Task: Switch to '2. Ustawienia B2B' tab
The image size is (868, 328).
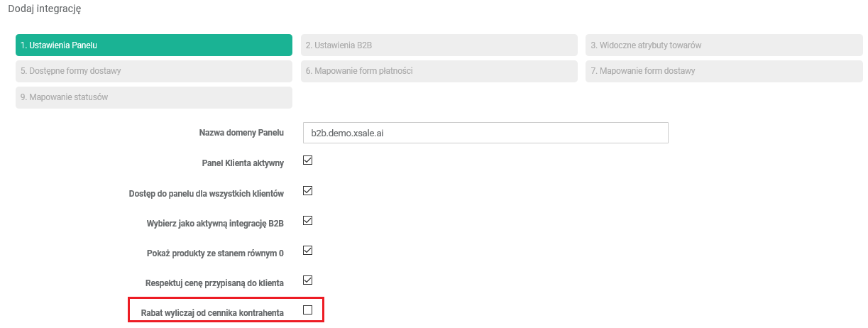Action: point(439,45)
